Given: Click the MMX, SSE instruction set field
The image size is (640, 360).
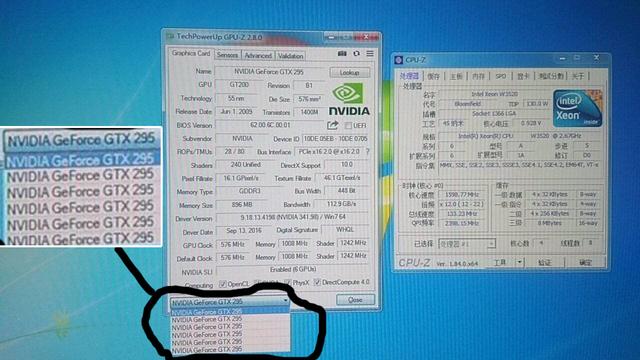Looking at the screenshot, I should pos(519,165).
